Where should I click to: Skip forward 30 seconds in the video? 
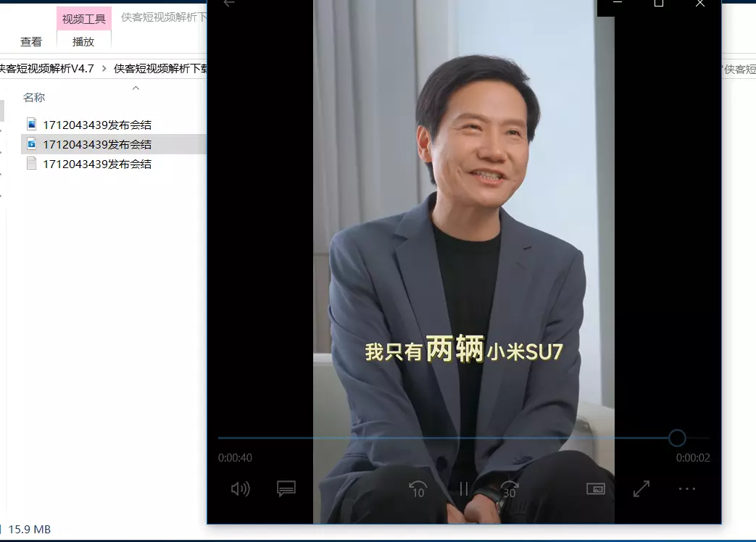tap(510, 489)
